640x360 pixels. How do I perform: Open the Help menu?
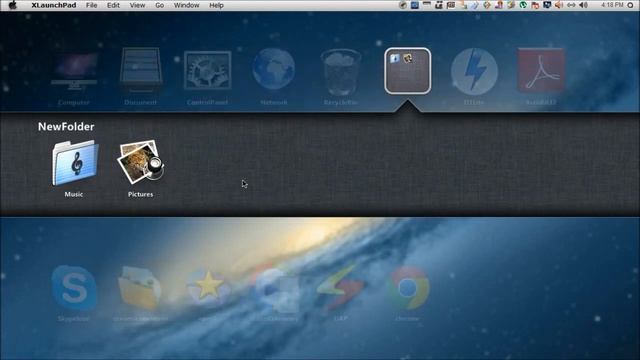pyautogui.click(x=216, y=5)
